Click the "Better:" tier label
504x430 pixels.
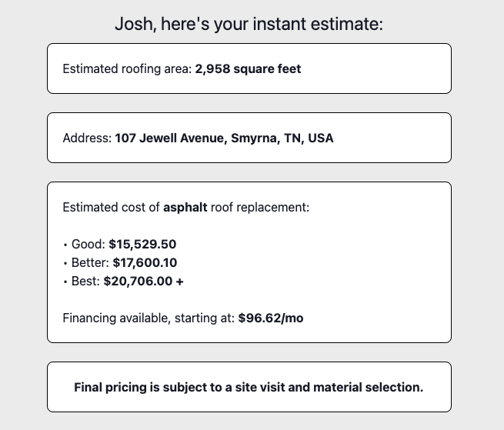click(91, 263)
